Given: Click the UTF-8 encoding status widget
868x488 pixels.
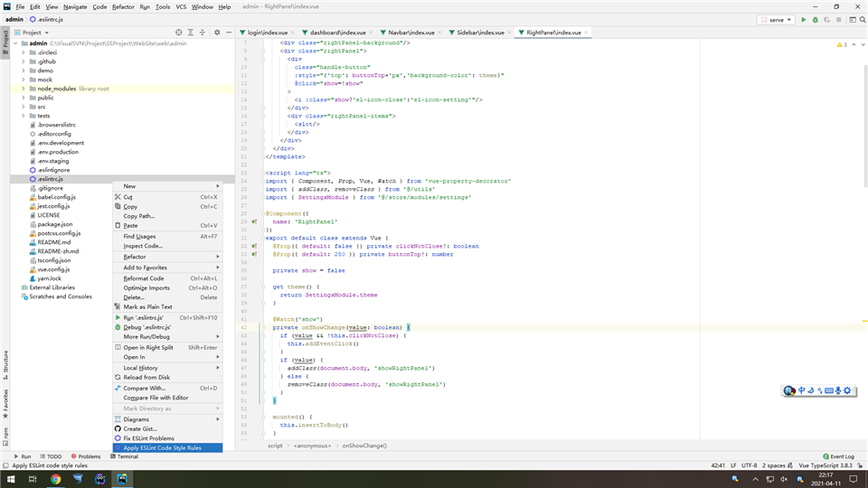Looking at the screenshot, I should point(749,465).
